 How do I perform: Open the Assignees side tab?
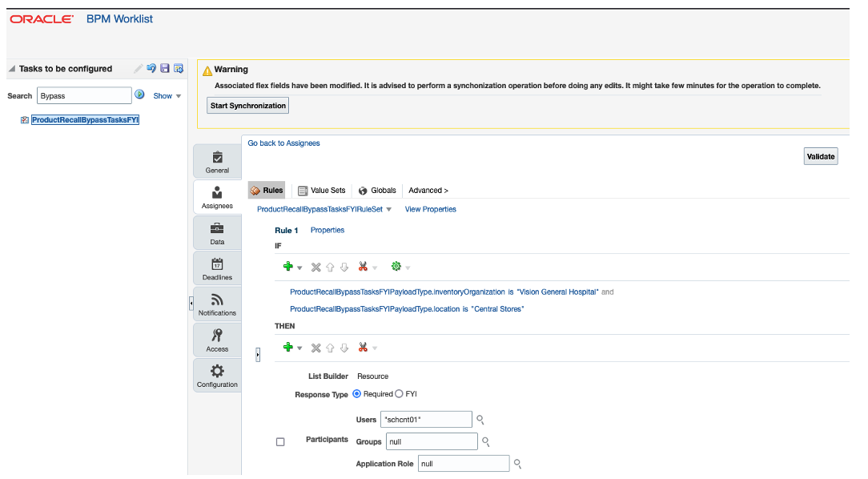point(217,197)
